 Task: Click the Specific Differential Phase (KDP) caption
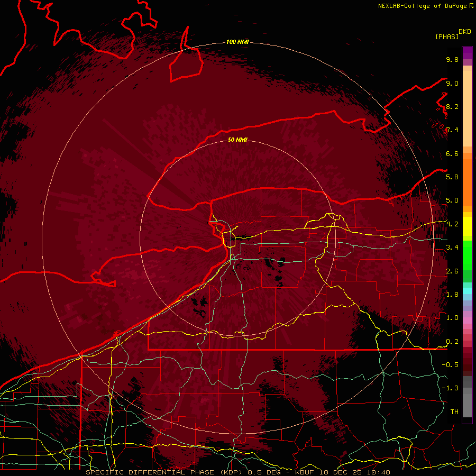165,472
